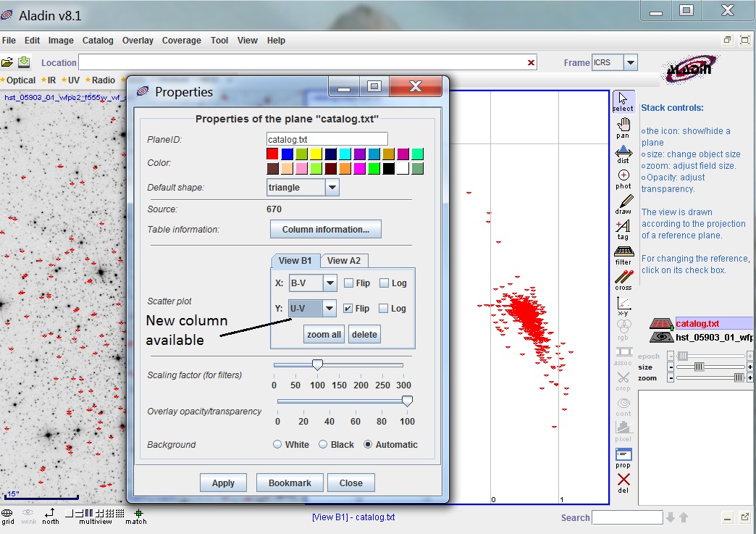The image size is (756, 534).
Task: Switch to the View A2 tab
Action: point(344,261)
